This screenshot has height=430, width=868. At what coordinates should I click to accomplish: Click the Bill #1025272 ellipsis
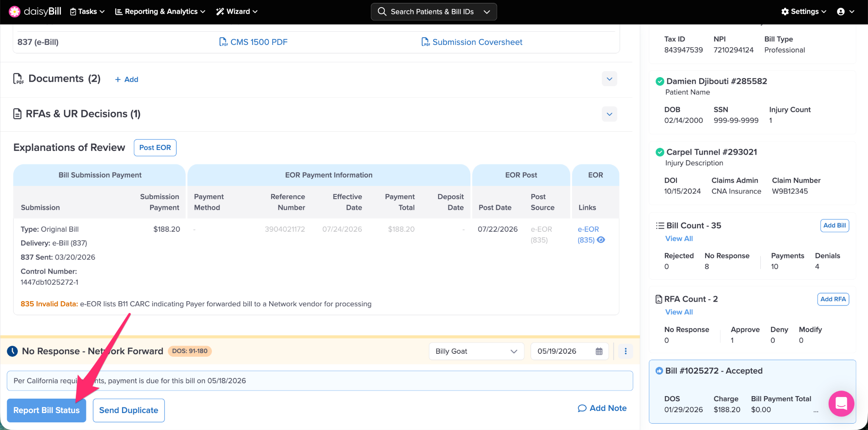(815, 410)
